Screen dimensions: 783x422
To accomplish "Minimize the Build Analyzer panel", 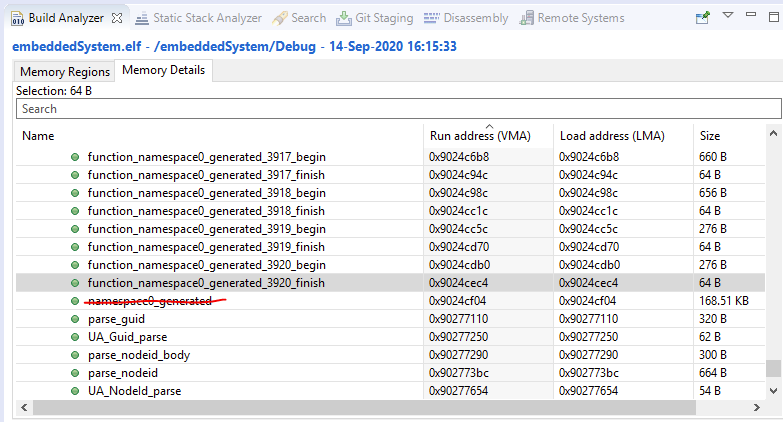I will (751, 15).
